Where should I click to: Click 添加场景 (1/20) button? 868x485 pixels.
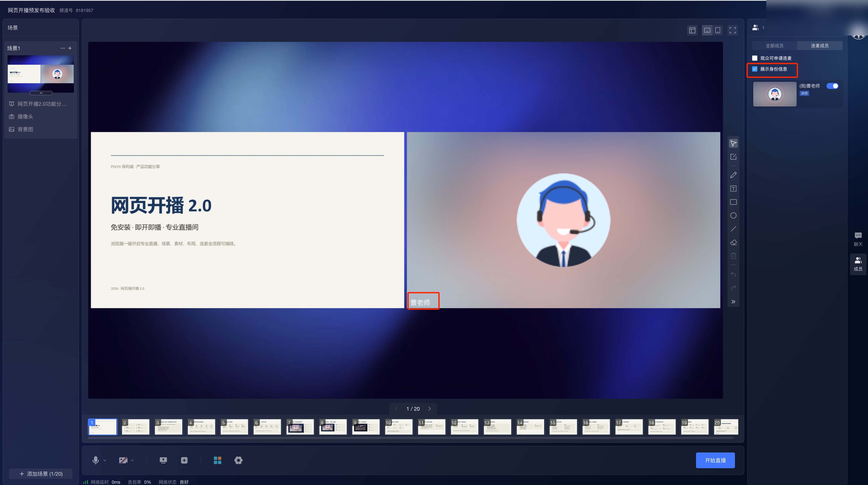click(x=41, y=474)
